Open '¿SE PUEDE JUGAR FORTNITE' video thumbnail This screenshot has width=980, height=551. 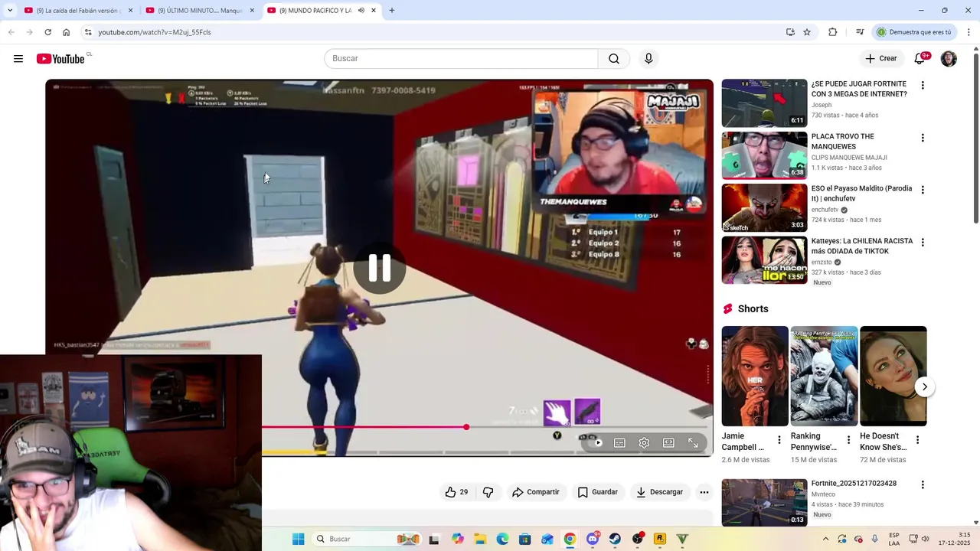click(x=764, y=103)
